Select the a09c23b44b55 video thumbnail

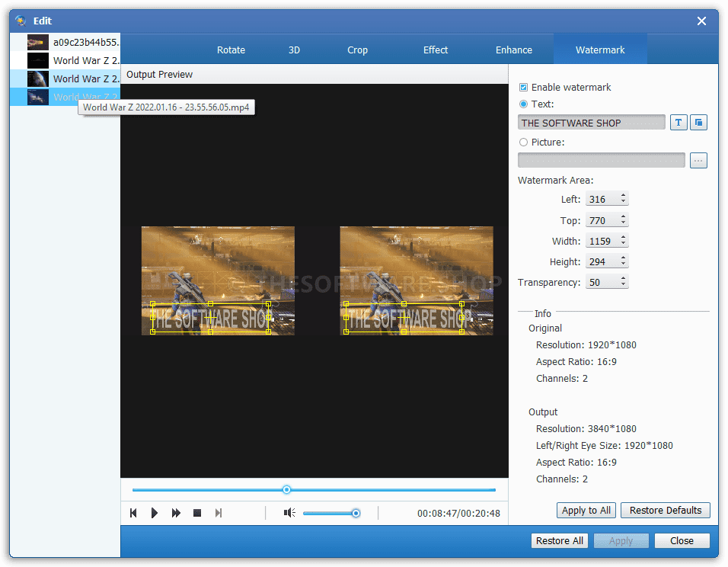pos(37,42)
